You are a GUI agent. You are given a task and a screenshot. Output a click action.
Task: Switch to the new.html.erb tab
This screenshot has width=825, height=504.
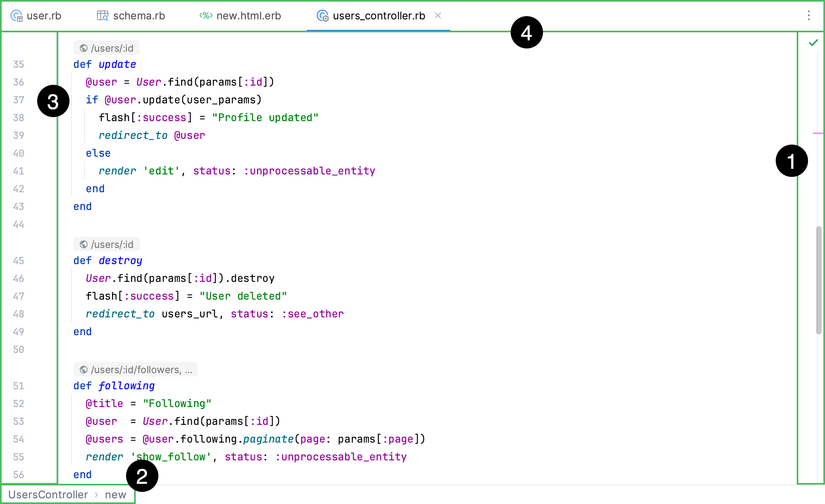point(248,16)
